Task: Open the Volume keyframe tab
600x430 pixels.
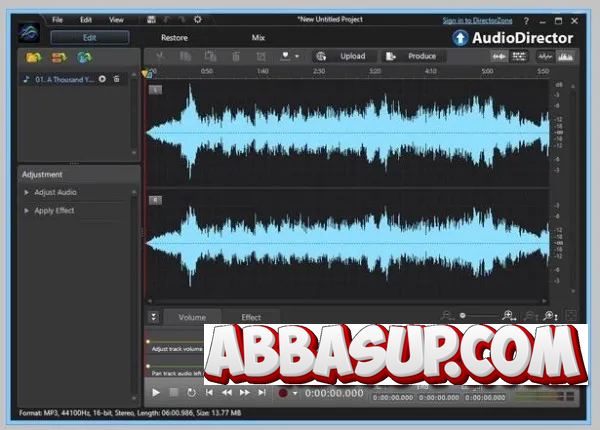Action: (x=192, y=317)
